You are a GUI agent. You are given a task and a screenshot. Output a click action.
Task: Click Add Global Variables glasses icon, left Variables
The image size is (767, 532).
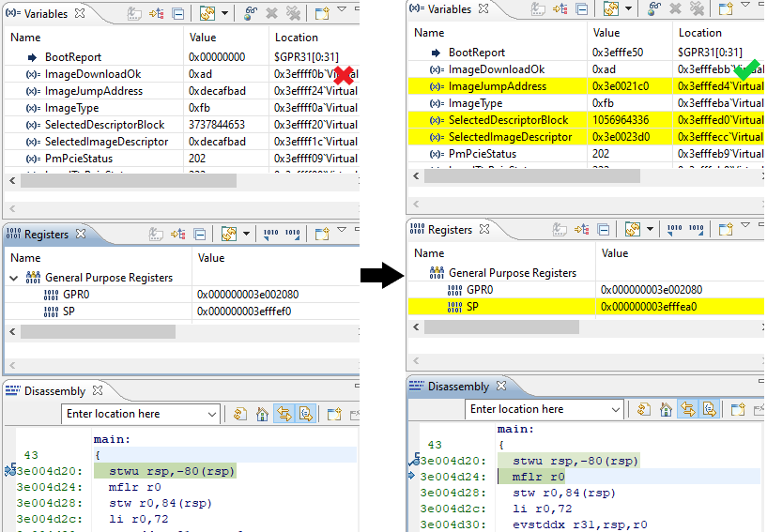pos(251,14)
